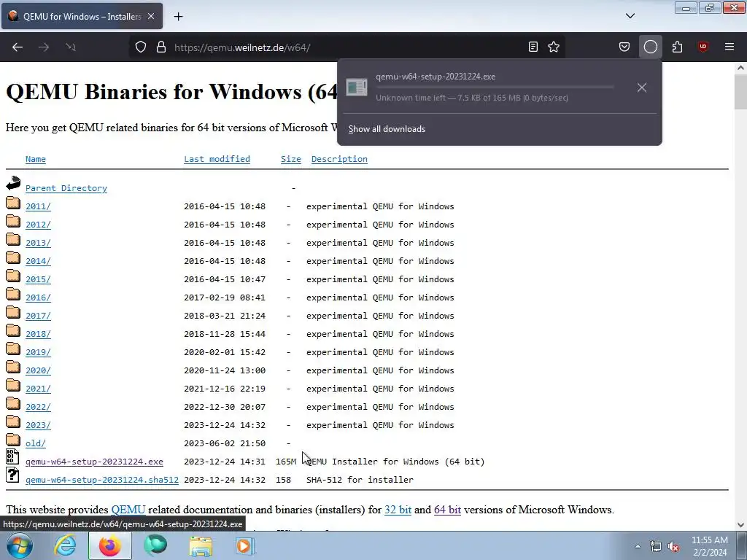Open qemu-w64-setup-20231224.sha512 link
Image resolution: width=747 pixels, height=560 pixels.
point(102,480)
